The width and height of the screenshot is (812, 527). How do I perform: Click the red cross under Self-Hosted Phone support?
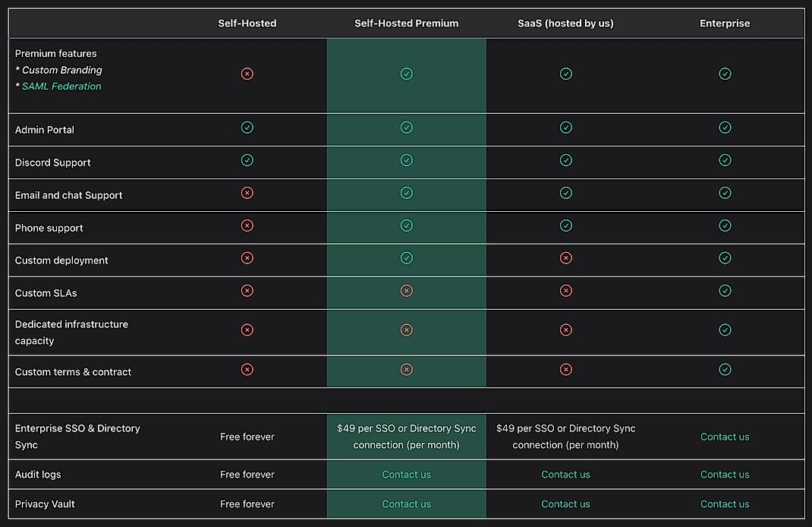(247, 226)
